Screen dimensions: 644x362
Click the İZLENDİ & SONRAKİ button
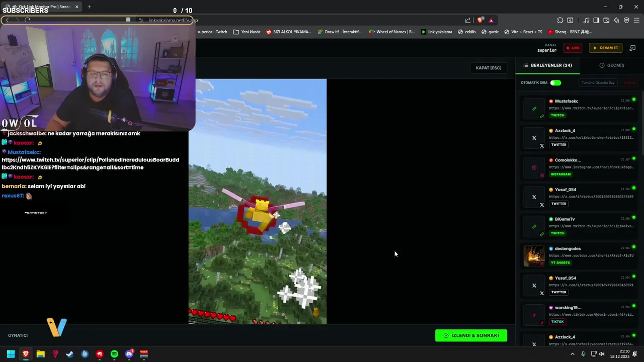pos(471,335)
